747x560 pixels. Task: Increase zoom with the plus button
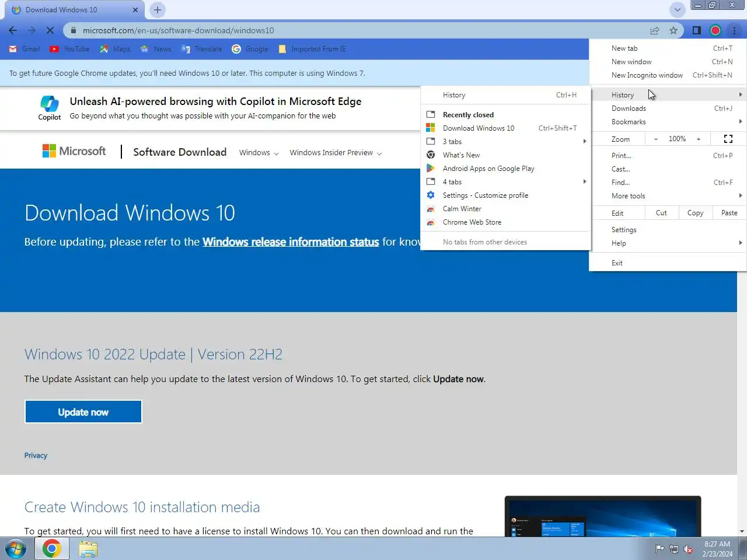[x=699, y=139]
